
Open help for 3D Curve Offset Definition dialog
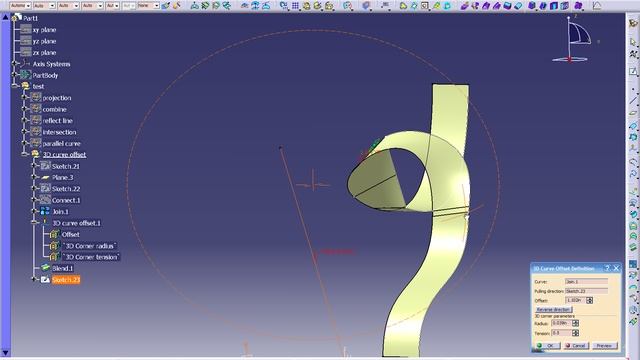click(607, 268)
